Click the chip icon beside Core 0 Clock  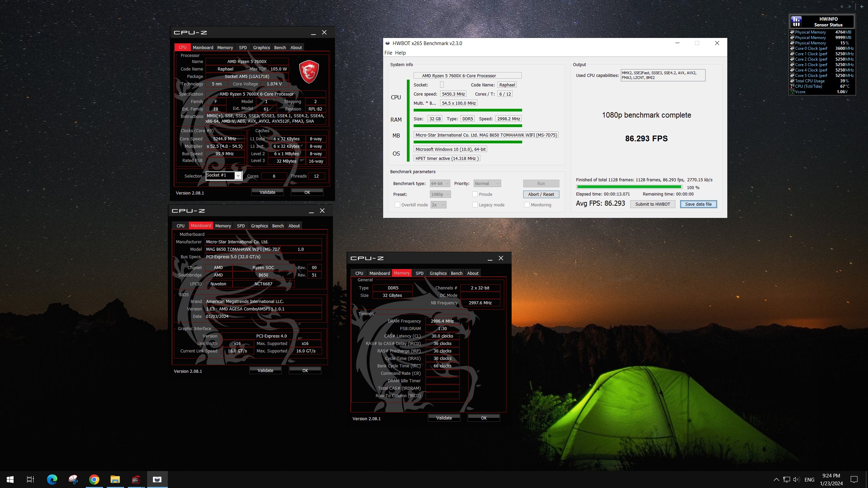[792, 48]
